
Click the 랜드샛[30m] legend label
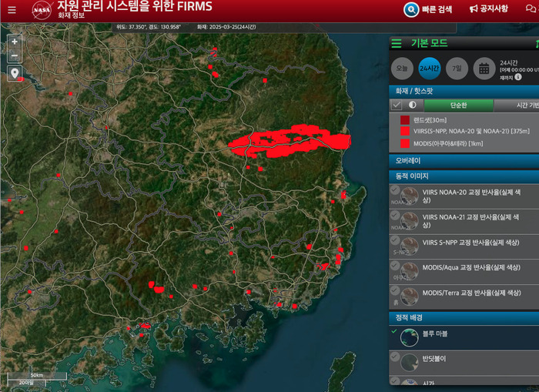pyautogui.click(x=430, y=120)
